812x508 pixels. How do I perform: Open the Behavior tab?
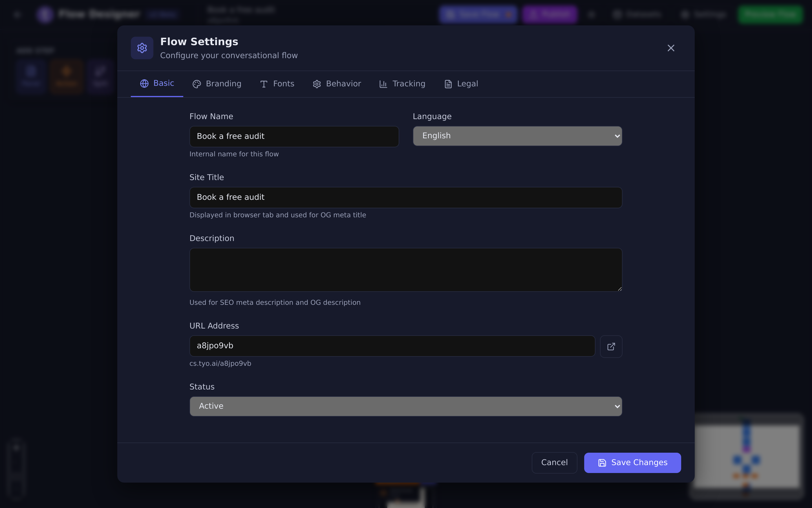click(337, 84)
